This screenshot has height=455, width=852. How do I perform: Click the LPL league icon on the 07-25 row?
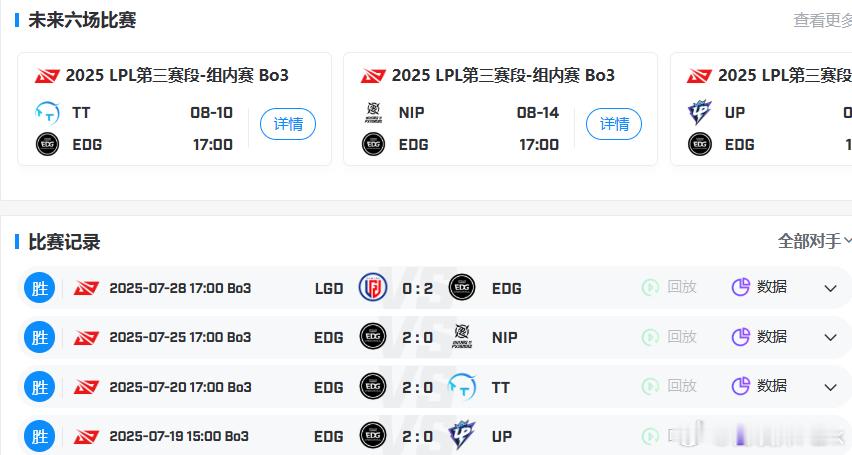[x=86, y=338]
